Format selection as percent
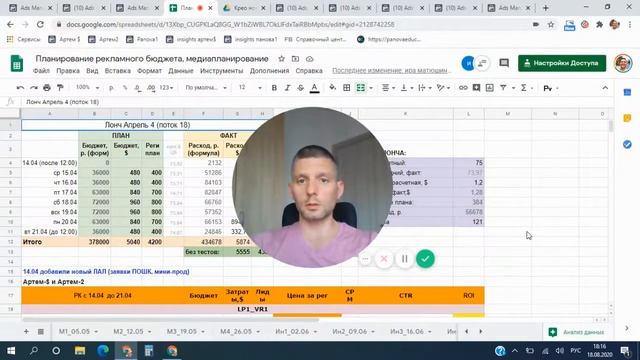640x360 pixels. pyautogui.click(x=125, y=88)
